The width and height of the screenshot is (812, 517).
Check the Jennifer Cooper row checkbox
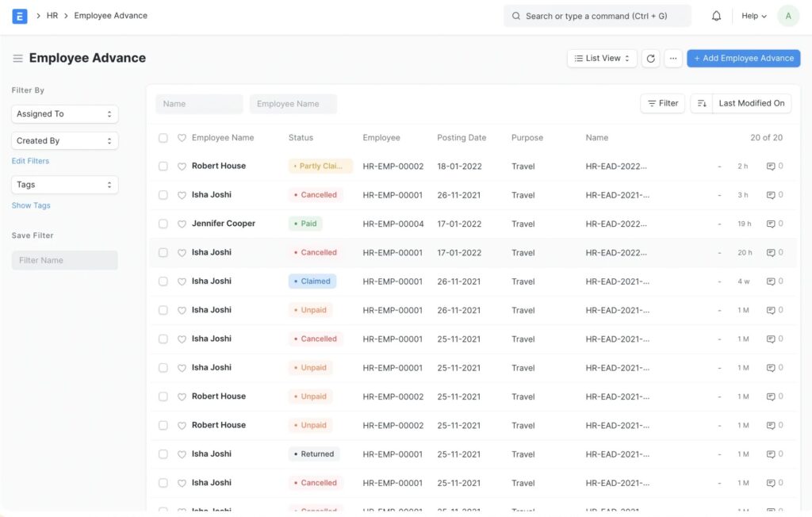coord(163,224)
